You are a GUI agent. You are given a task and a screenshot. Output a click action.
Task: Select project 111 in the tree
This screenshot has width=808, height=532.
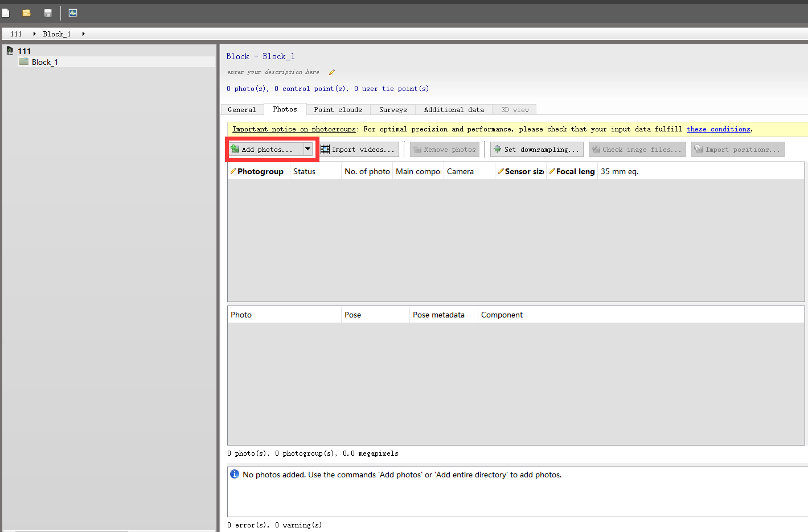pos(24,51)
